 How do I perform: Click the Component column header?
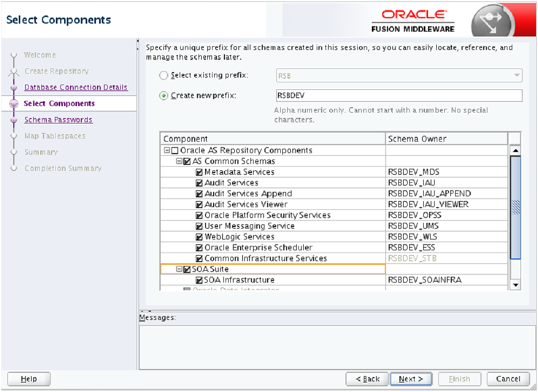(273, 139)
